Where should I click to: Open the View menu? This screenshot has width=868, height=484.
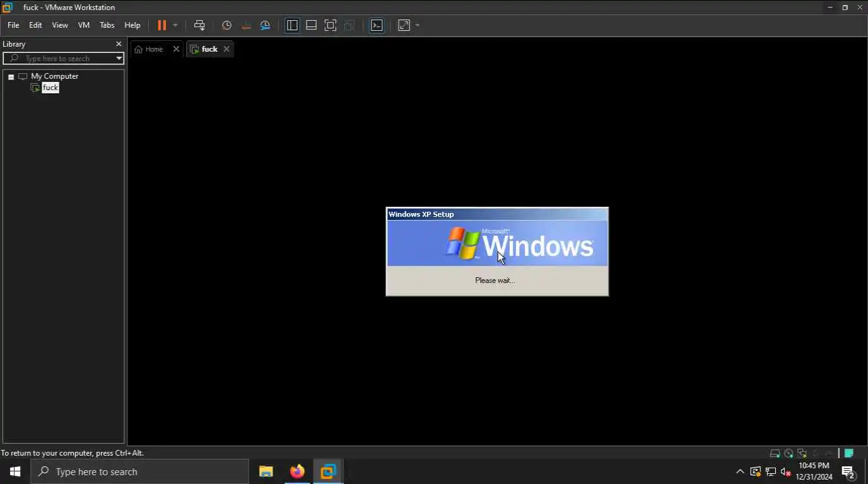(x=60, y=25)
